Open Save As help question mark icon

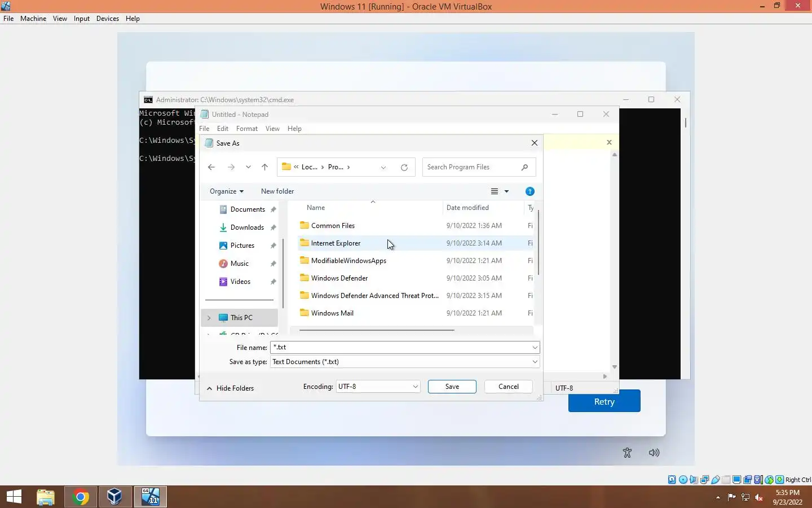[x=530, y=191]
